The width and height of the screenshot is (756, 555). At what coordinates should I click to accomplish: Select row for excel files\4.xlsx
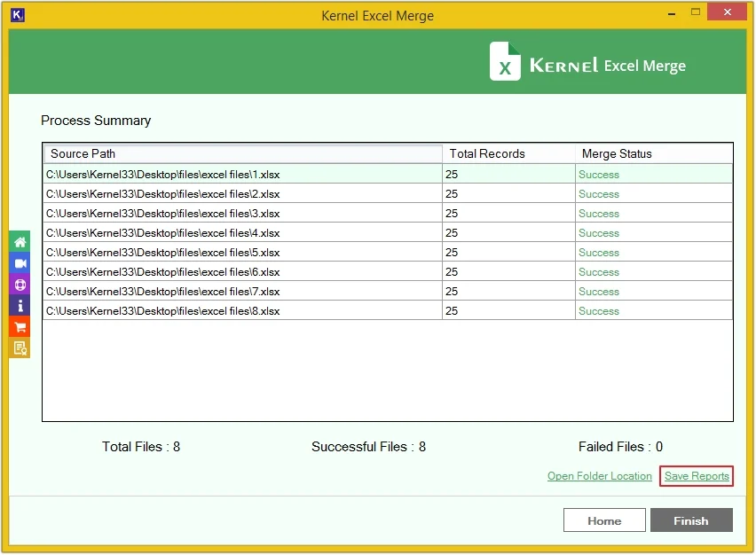(388, 232)
